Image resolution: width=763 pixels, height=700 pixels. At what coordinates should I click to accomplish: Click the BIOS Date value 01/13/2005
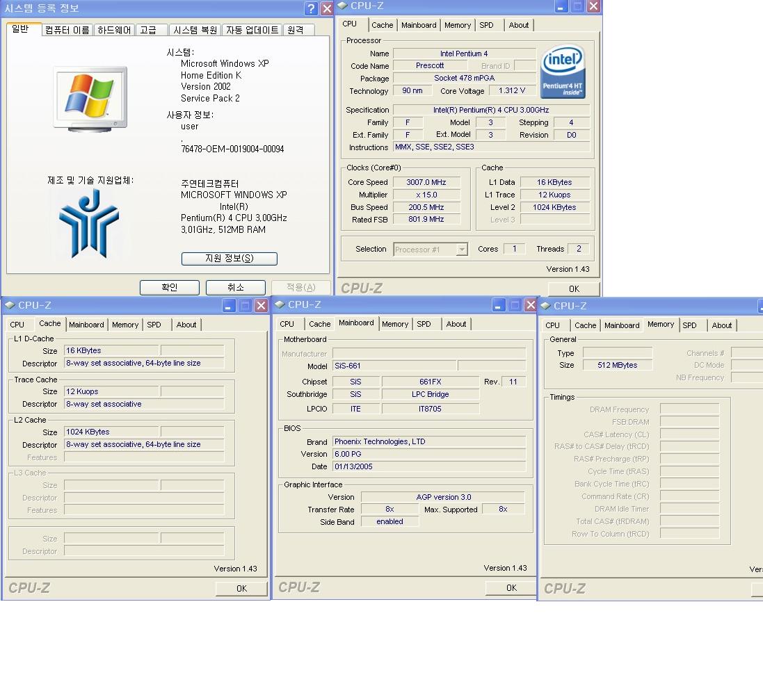point(429,466)
